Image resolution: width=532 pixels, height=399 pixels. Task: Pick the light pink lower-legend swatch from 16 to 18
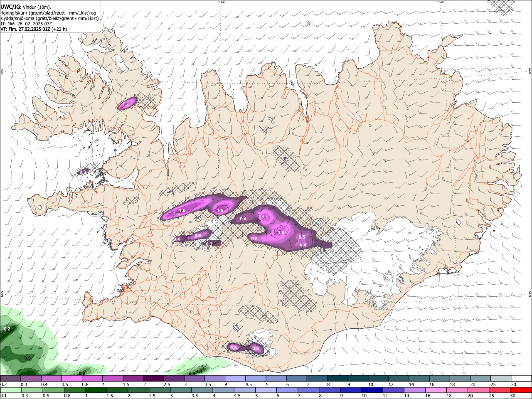click(x=436, y=390)
